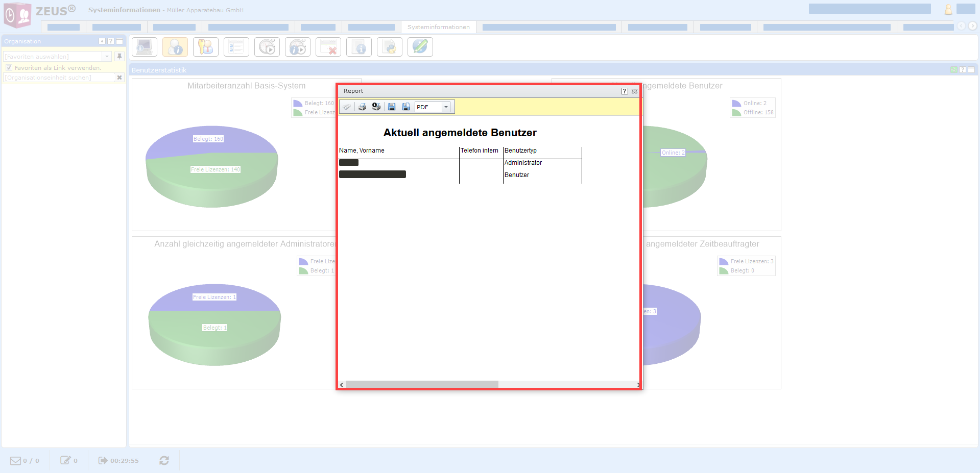The height and width of the screenshot is (473, 980).
Task: Click the printer icon in Report toolbar
Action: tap(362, 107)
